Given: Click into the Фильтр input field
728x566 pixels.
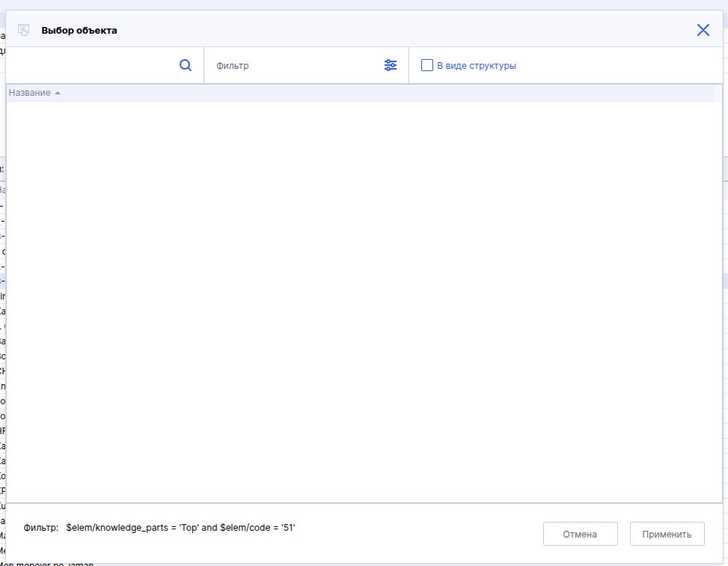Looking at the screenshot, I should tap(296, 65).
